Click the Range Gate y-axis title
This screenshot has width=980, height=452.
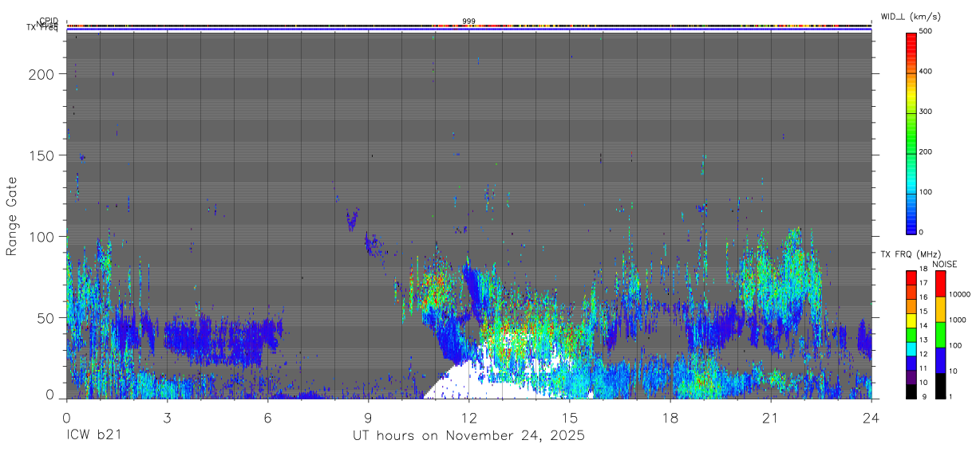(x=12, y=217)
